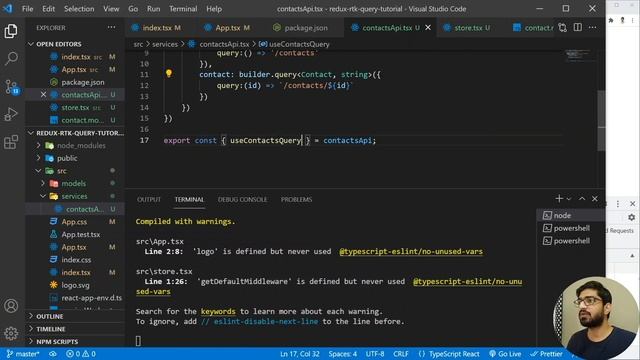The image size is (640, 360).
Task: Create a new terminal with plus icon
Action: (559, 199)
